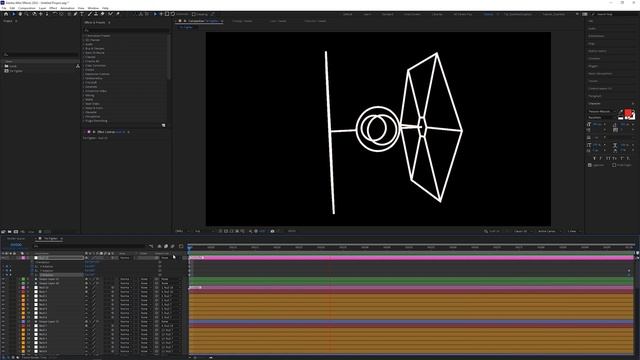Expand the Blur & Sharpen effects category
This screenshot has width=640, height=360.
pos(84,49)
